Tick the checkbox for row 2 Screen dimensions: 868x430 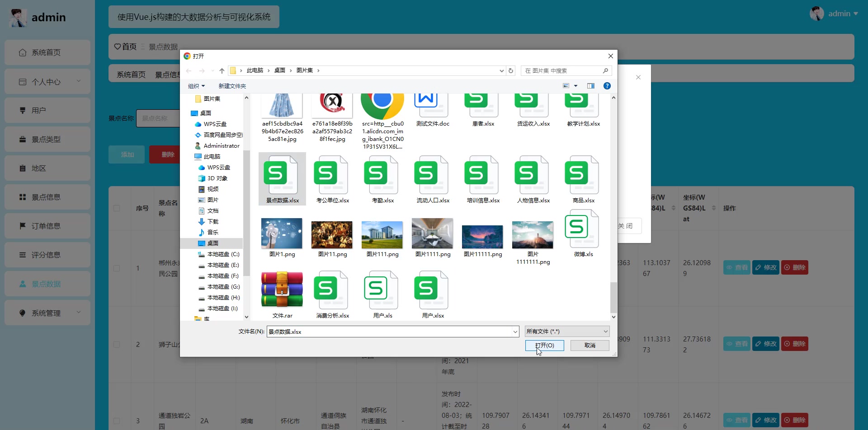[117, 344]
